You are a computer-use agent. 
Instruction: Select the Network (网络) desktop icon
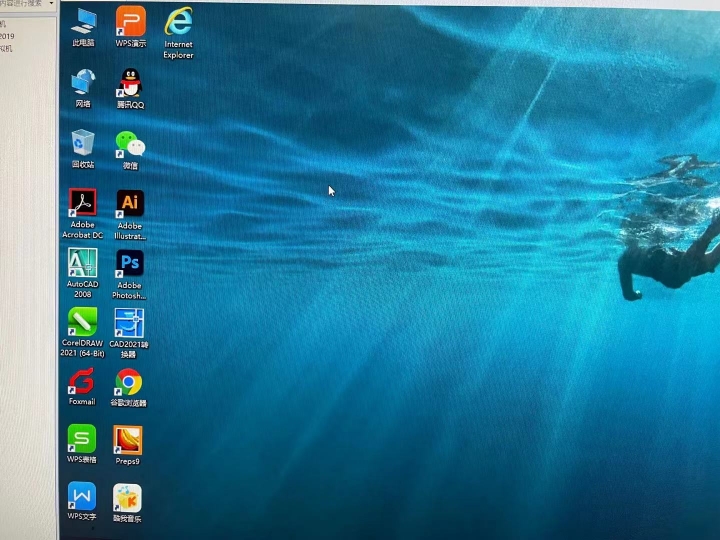pos(83,83)
